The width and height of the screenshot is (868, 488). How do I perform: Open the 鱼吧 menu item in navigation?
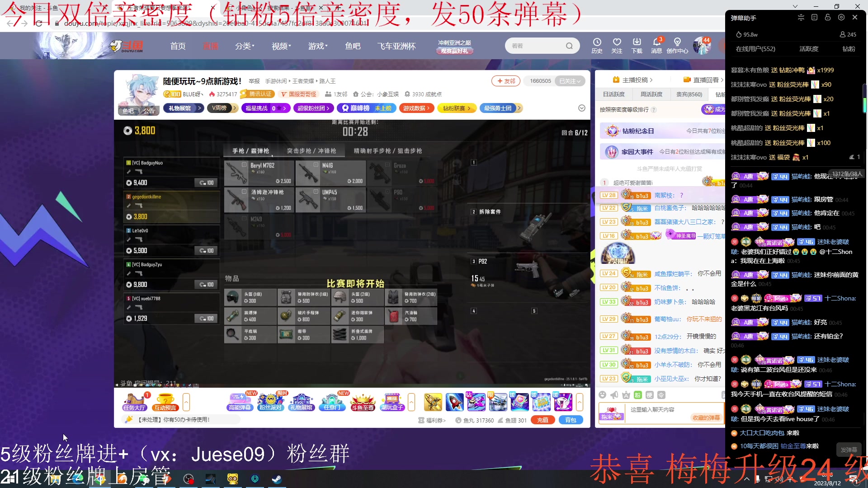(353, 46)
